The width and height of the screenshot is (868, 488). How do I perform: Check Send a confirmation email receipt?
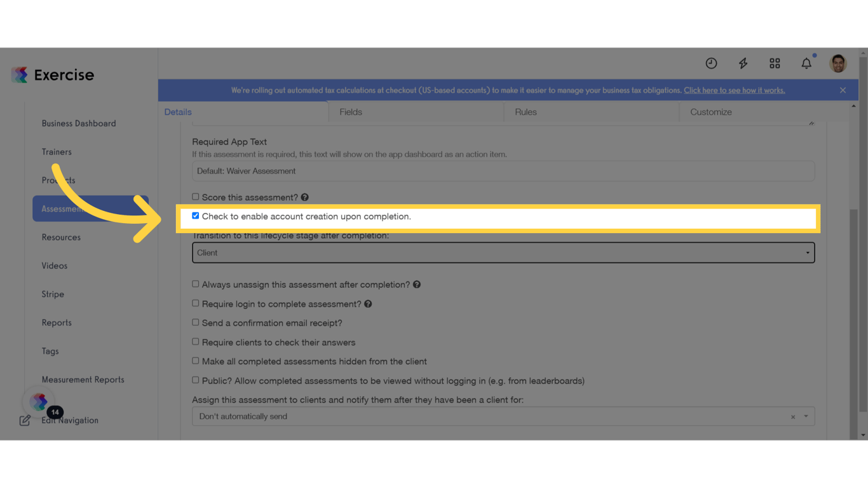pyautogui.click(x=195, y=322)
